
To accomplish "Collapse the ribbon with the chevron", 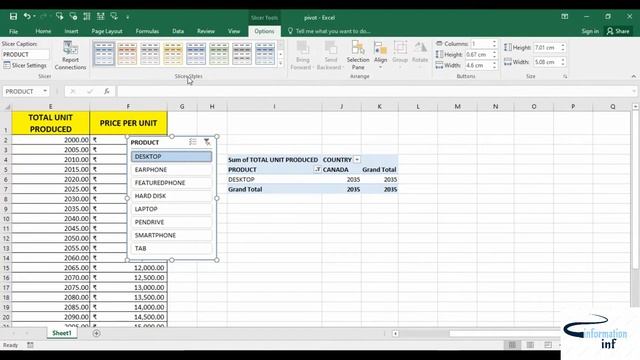I will pyautogui.click(x=633, y=76).
